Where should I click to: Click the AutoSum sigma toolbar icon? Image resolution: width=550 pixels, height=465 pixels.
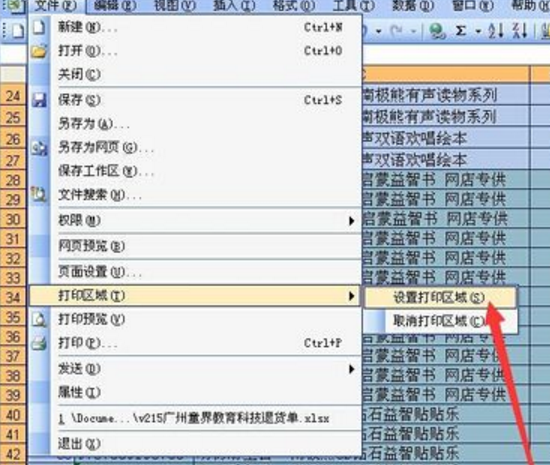[x=460, y=31]
